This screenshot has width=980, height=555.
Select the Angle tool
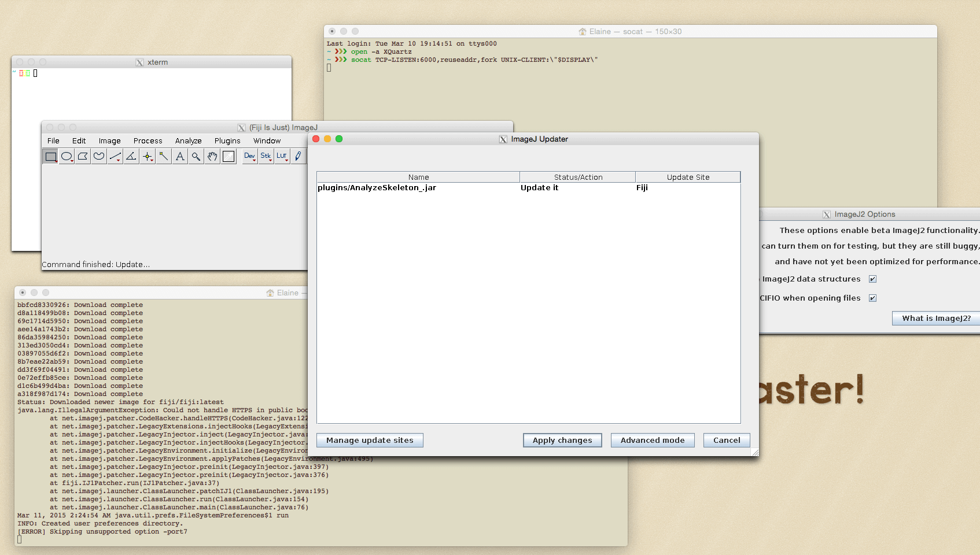pos(132,156)
